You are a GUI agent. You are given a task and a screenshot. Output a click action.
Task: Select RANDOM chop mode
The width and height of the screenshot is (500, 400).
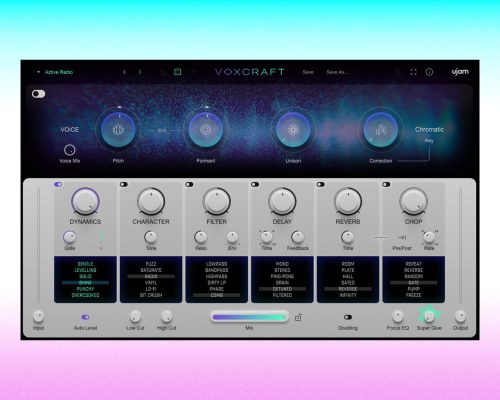click(x=414, y=276)
